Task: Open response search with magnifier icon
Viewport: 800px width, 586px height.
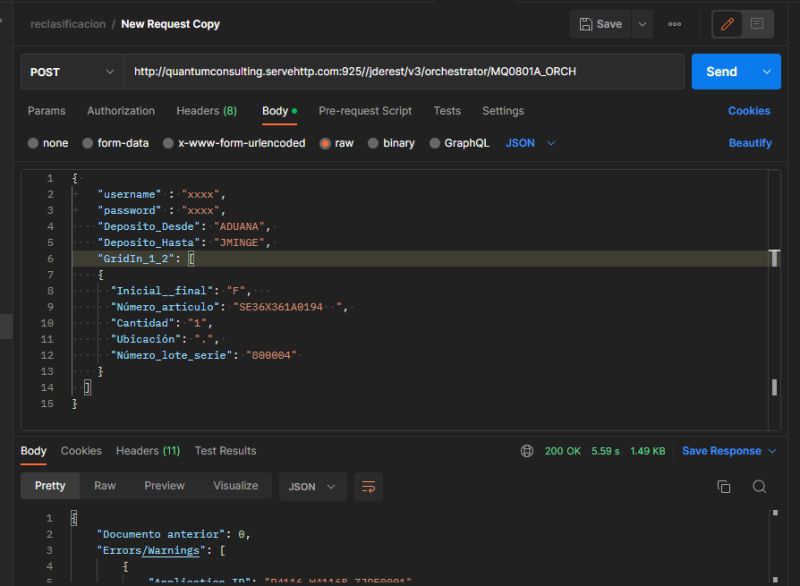Action: click(757, 485)
